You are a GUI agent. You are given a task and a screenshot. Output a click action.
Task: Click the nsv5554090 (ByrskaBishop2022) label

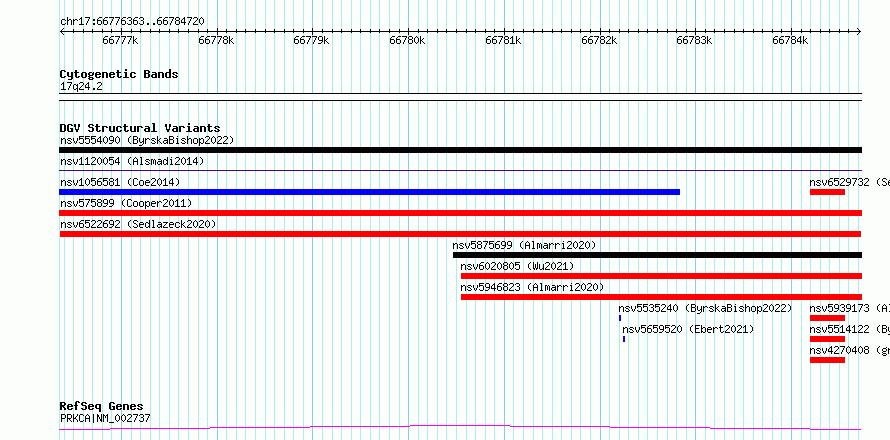147,140
